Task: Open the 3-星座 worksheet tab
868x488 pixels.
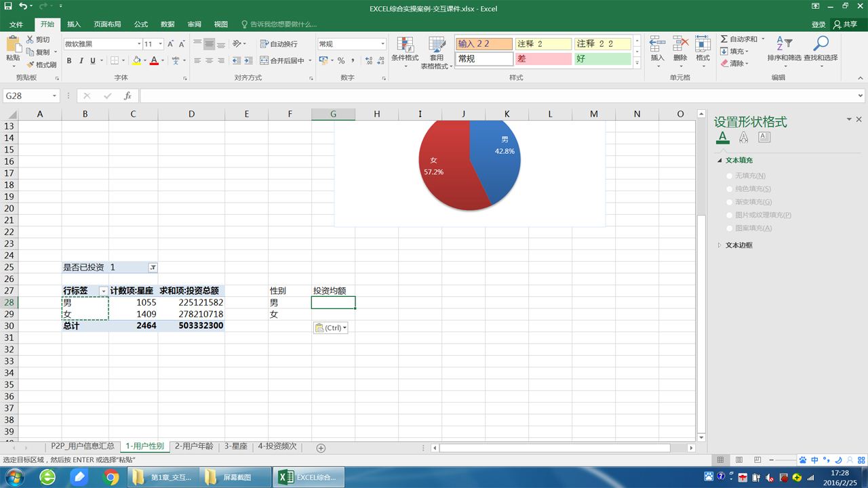Action: (x=236, y=447)
